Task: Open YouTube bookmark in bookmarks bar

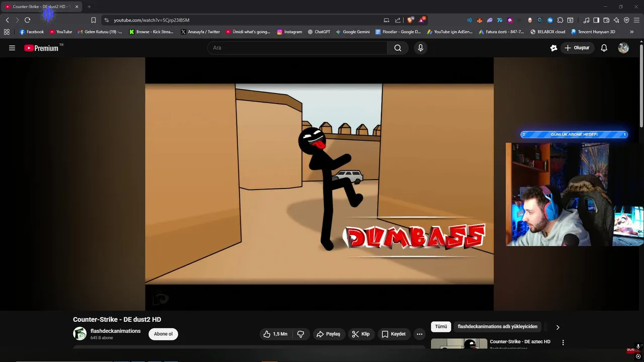Action: coord(61,32)
